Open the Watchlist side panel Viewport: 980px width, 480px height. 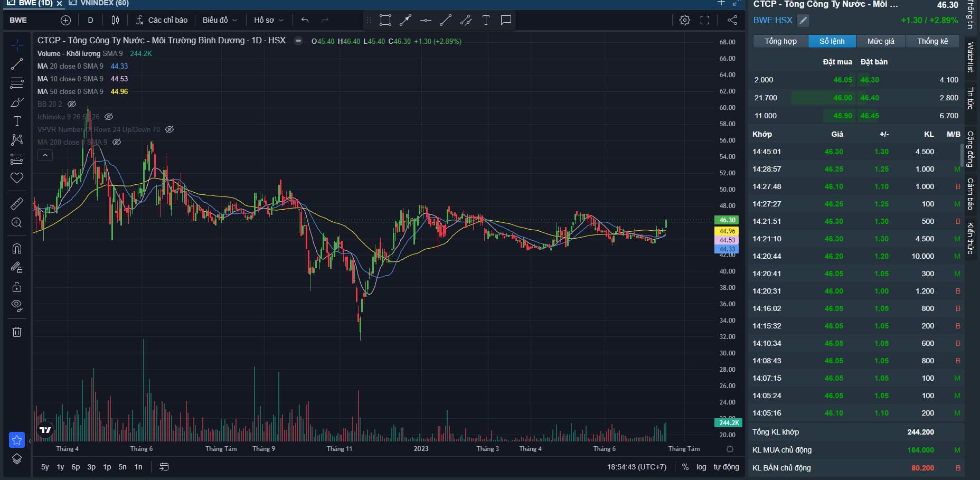pos(971,57)
